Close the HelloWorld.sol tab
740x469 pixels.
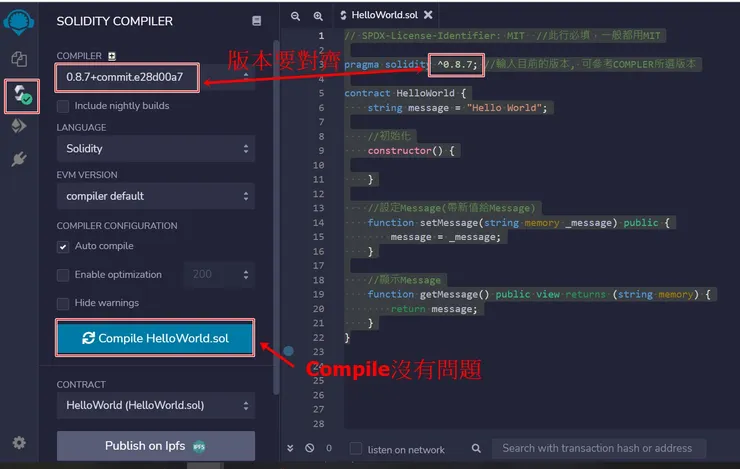[428, 15]
